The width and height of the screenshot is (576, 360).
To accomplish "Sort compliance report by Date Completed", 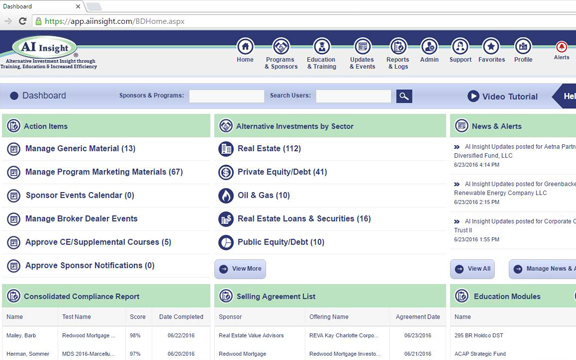I will point(181,317).
